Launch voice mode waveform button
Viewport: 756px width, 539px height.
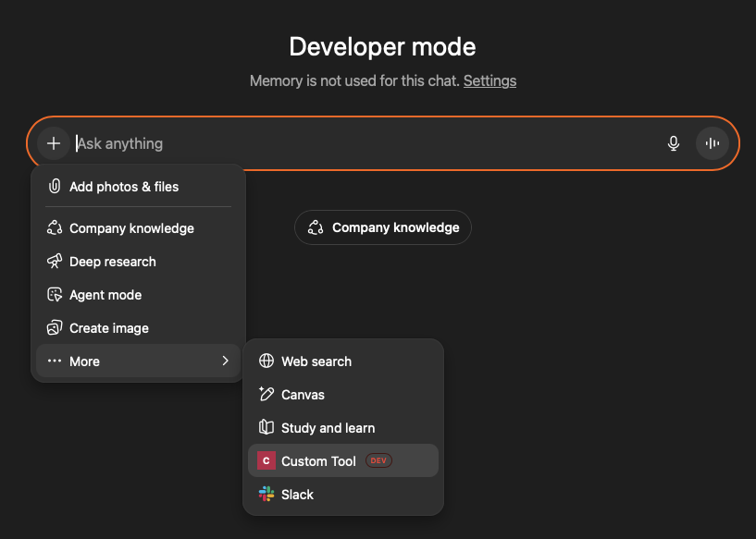[713, 143]
